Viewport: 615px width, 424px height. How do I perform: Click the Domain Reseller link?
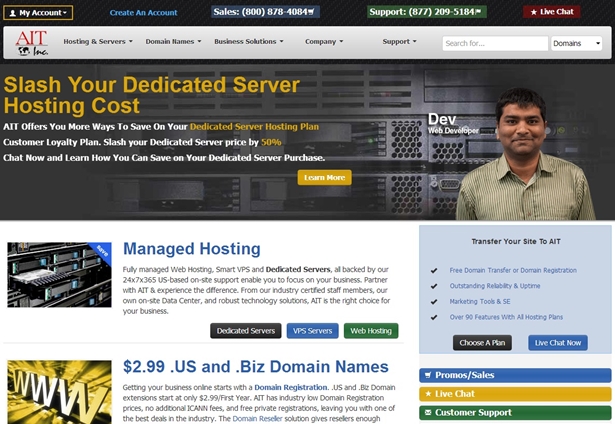coord(257,419)
